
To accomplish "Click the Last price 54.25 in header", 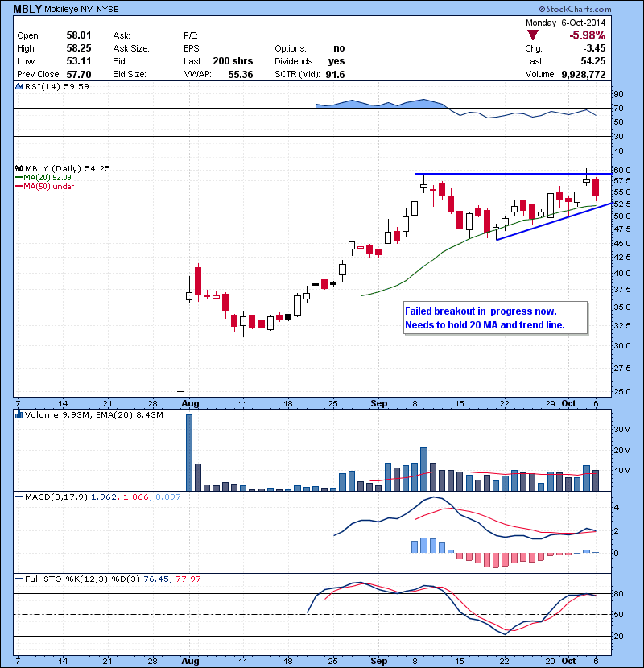I will pos(592,61).
